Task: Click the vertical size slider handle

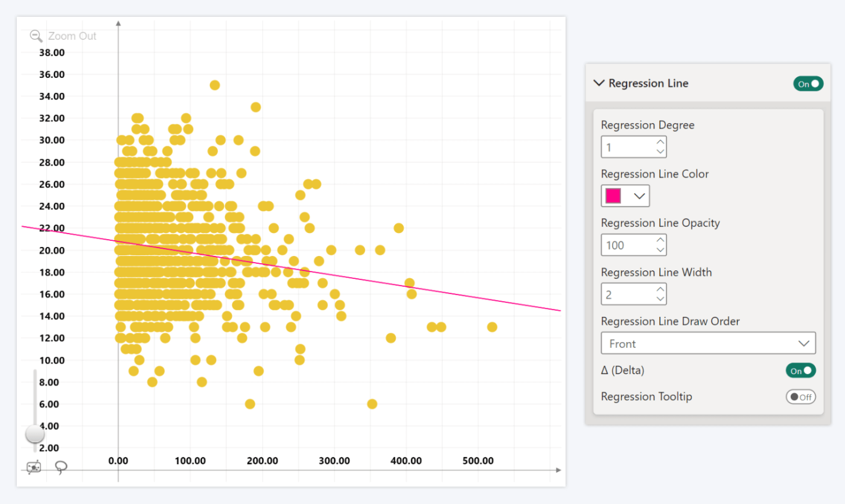Action: pos(34,434)
